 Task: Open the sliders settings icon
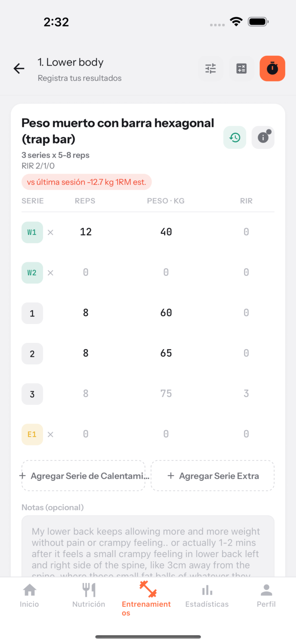pyautogui.click(x=211, y=68)
